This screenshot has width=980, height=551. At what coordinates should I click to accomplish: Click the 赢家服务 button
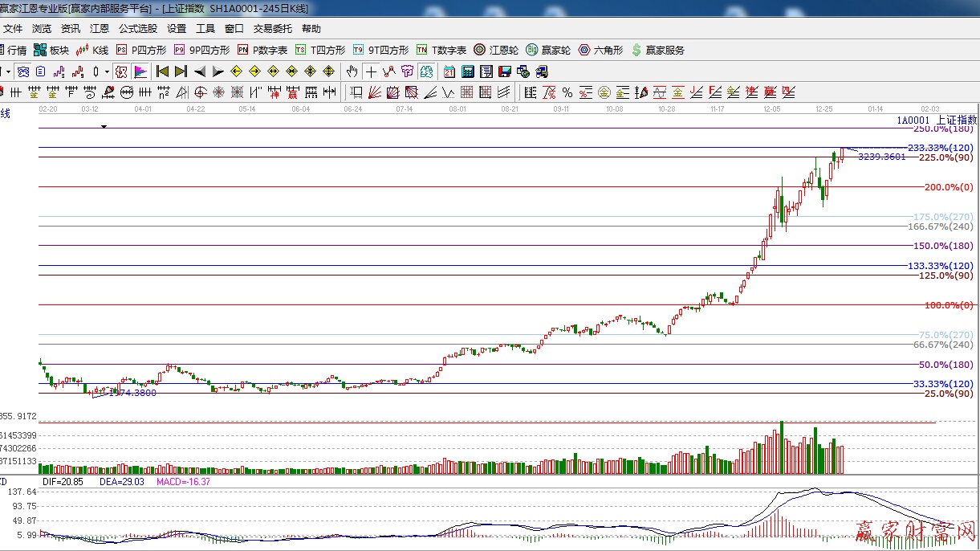coord(658,50)
